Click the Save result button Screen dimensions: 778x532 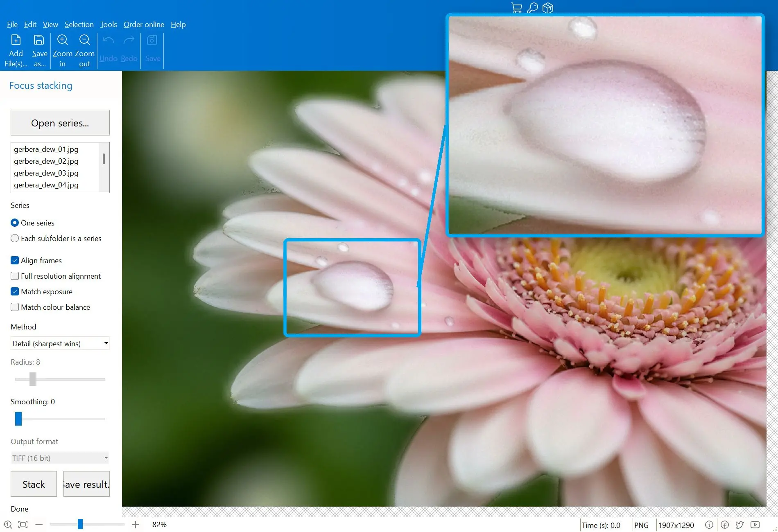point(86,484)
